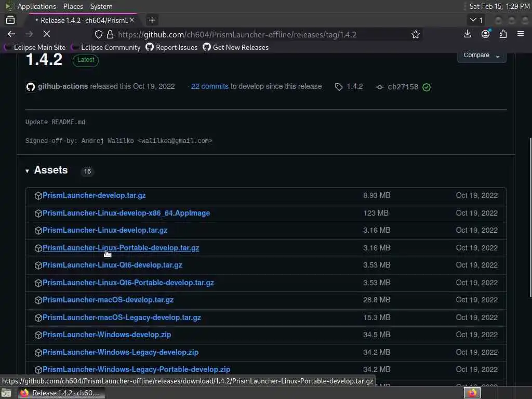Download PrismLauncher-Windows-Legacy-develop.zip
Image resolution: width=532 pixels, height=399 pixels.
[121, 352]
